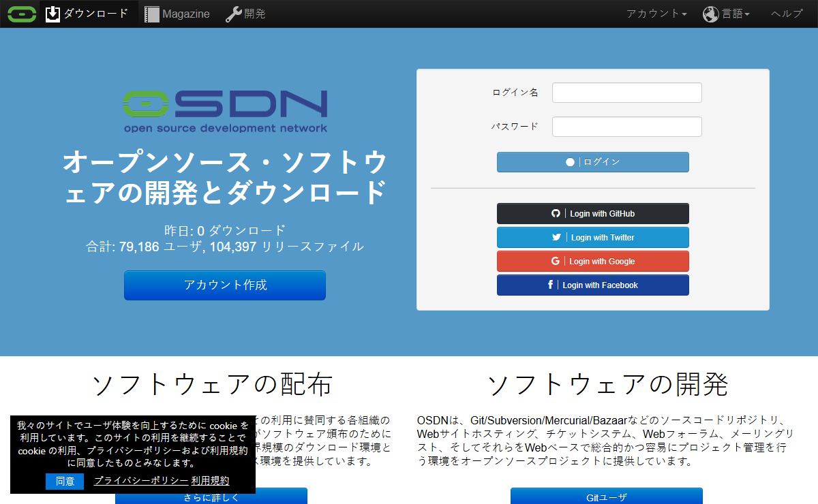
Task: Select the ダウンロード navigation tab
Action: pos(95,14)
